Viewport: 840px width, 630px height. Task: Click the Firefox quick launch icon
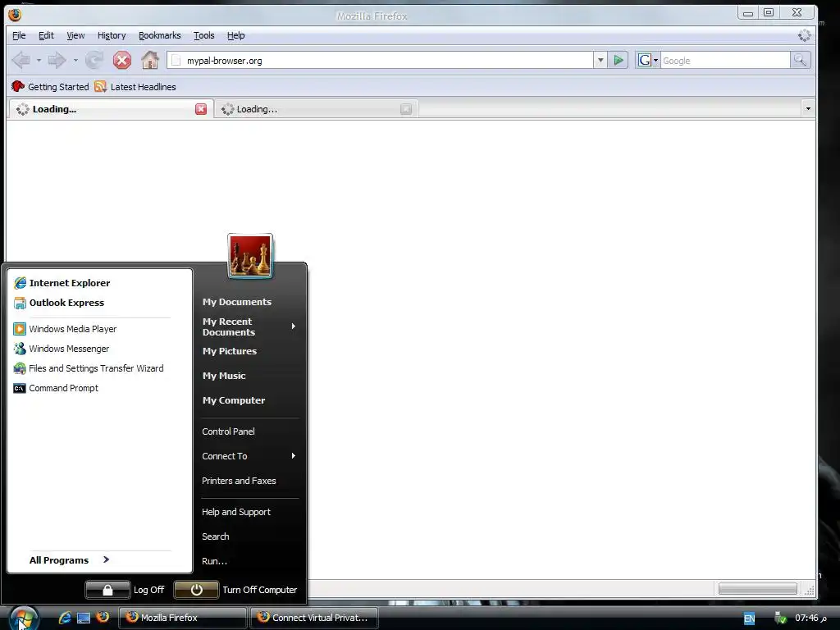tap(103, 617)
